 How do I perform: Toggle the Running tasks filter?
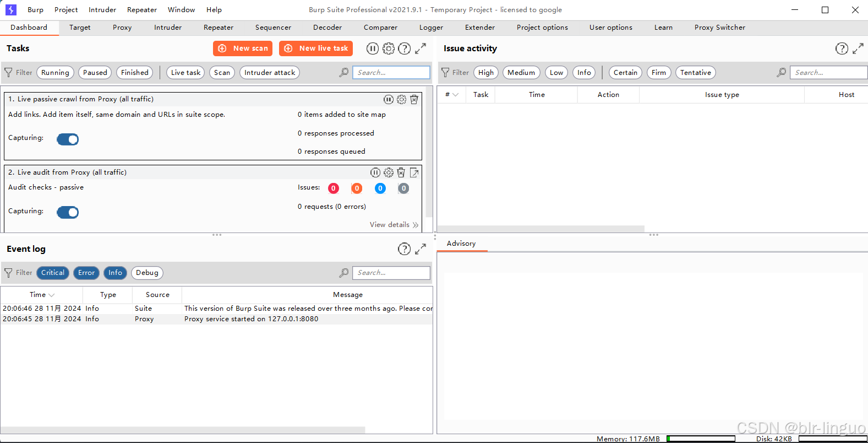(x=55, y=73)
